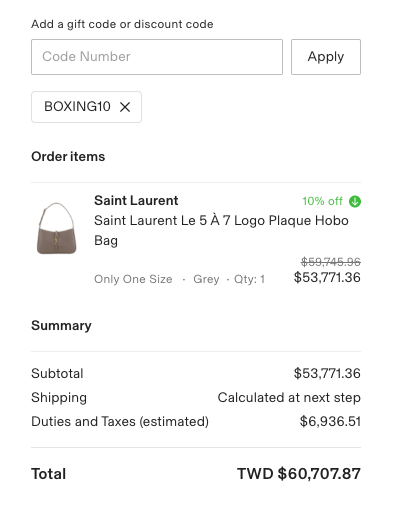Viewport: 419px width, 528px height.
Task: Click the Subtotal amount in Summary
Action: pos(327,373)
